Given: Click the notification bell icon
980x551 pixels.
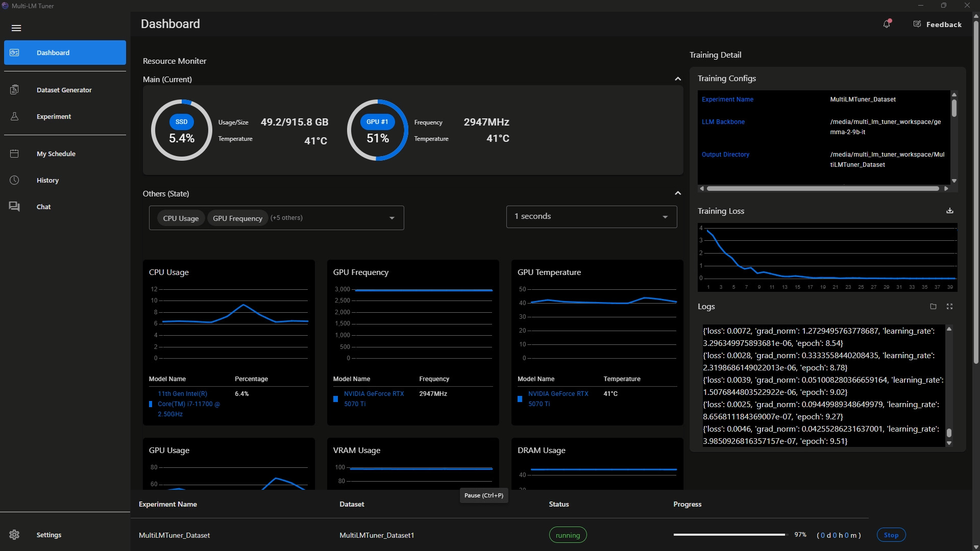Looking at the screenshot, I should click(x=887, y=24).
